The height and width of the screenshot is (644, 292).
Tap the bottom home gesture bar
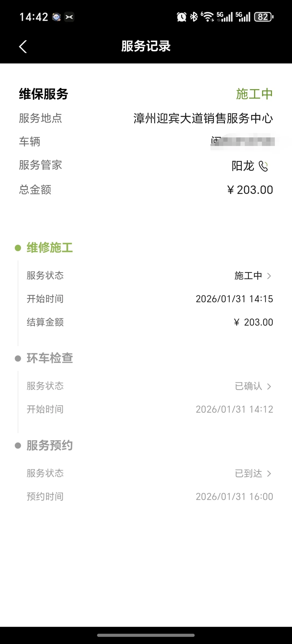point(146,635)
